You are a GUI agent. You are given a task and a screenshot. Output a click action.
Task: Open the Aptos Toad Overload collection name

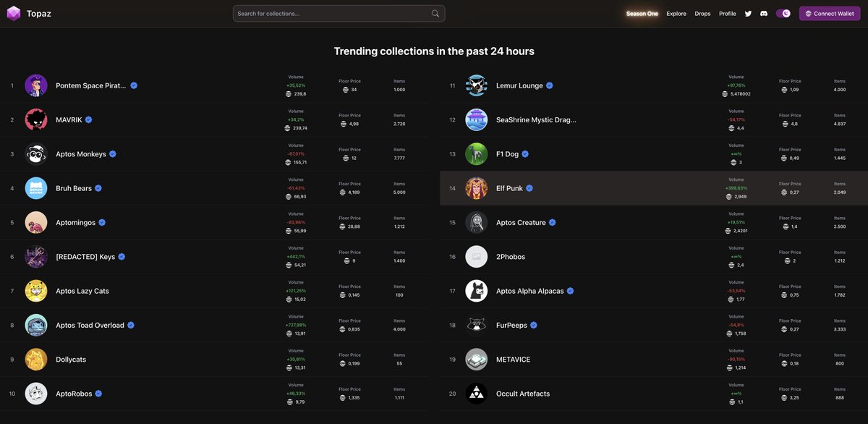(x=90, y=325)
